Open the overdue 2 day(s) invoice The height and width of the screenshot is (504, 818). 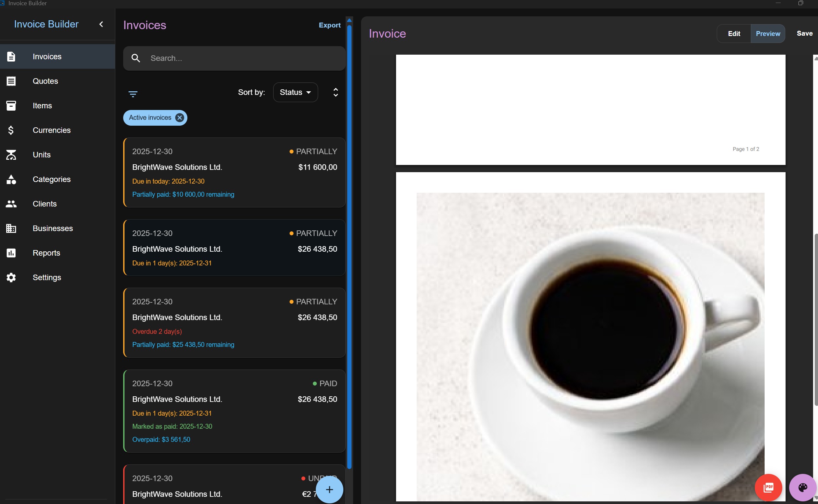pos(234,323)
